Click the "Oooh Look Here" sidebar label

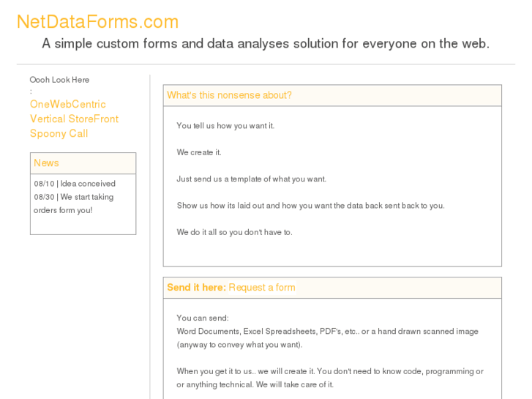[59, 79]
